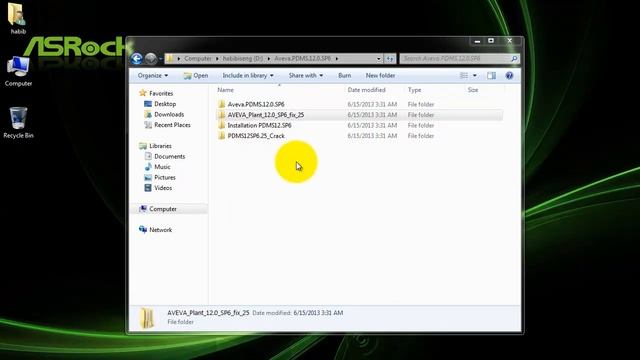This screenshot has width=640, height=360.
Task: Click the Open toolbar button
Action: [x=196, y=76]
